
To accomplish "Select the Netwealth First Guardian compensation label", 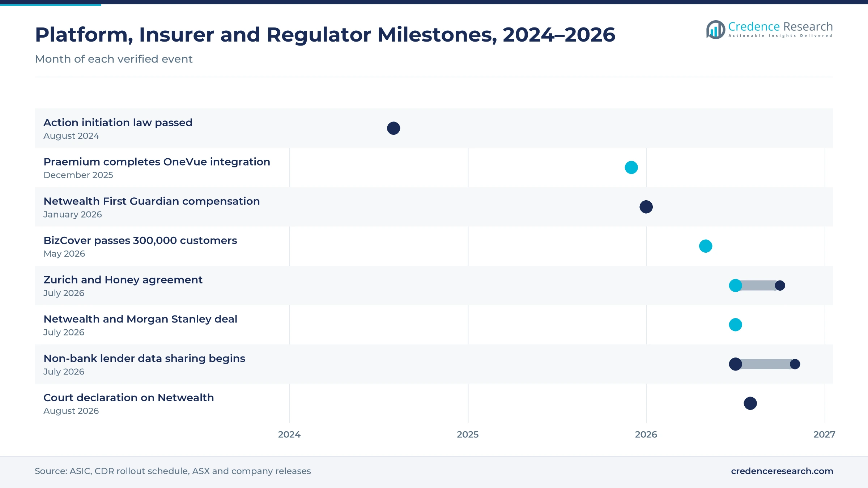I will pos(152,201).
